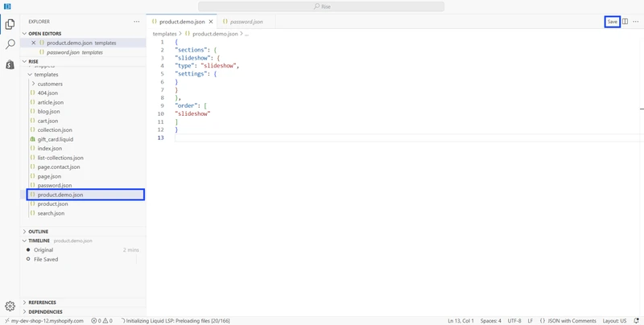Change encoding via UTF-8 status item
This screenshot has height=325, width=644.
pos(514,321)
